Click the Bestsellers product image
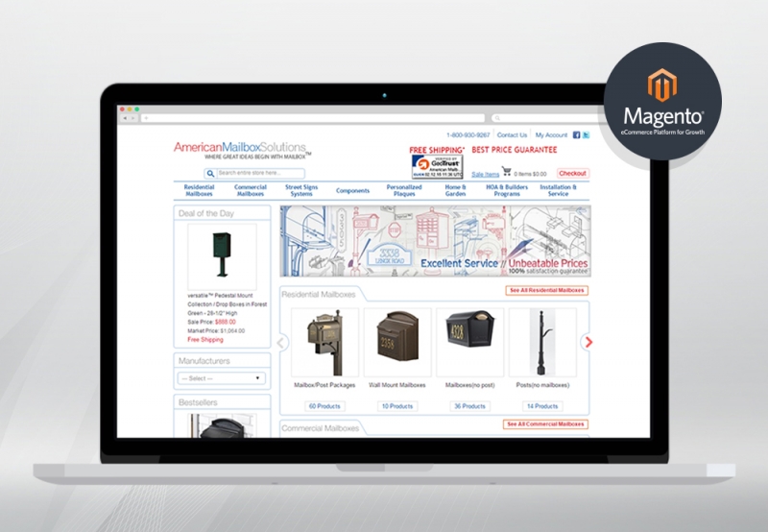Image resolution: width=768 pixels, height=532 pixels. click(x=222, y=425)
